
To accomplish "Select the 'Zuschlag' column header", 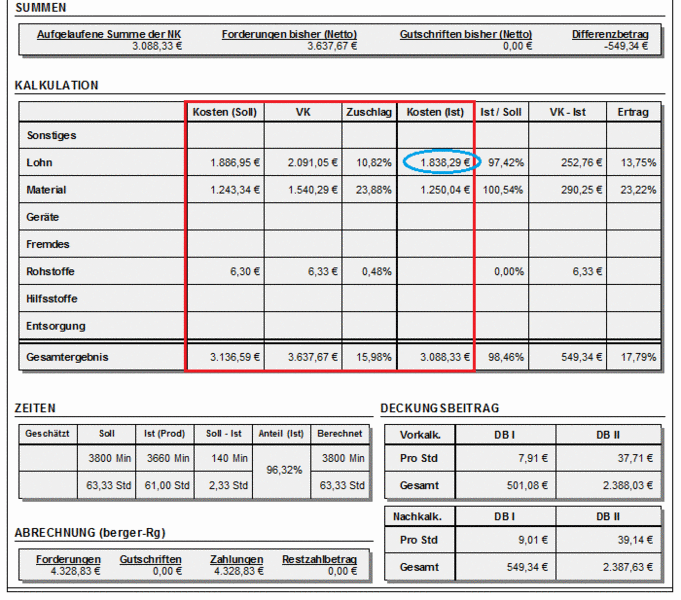I will click(x=369, y=112).
